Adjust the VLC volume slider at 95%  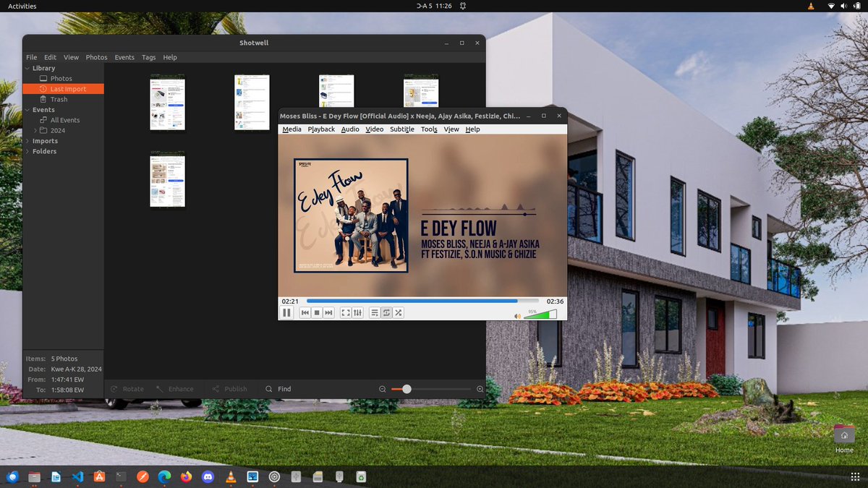pyautogui.click(x=540, y=314)
